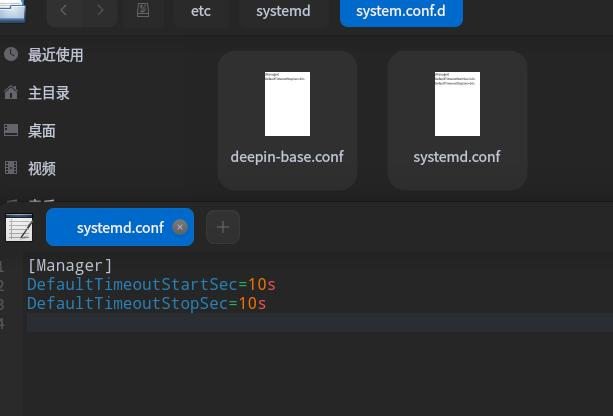Switch to the systemd.conf editor tab
The width and height of the screenshot is (613, 416).
pos(120,228)
